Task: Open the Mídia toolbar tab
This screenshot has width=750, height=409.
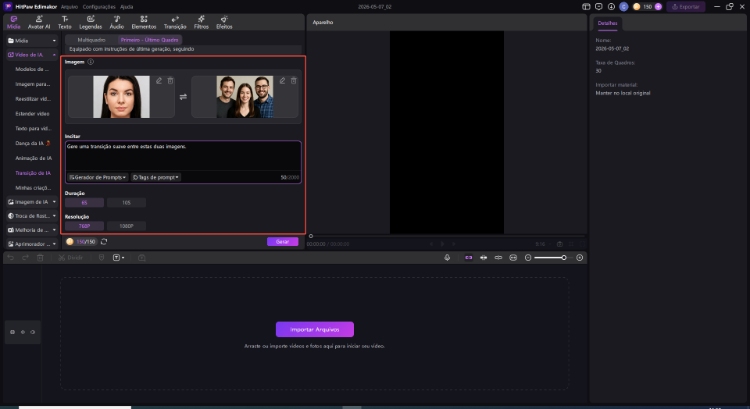Action: tap(13, 22)
